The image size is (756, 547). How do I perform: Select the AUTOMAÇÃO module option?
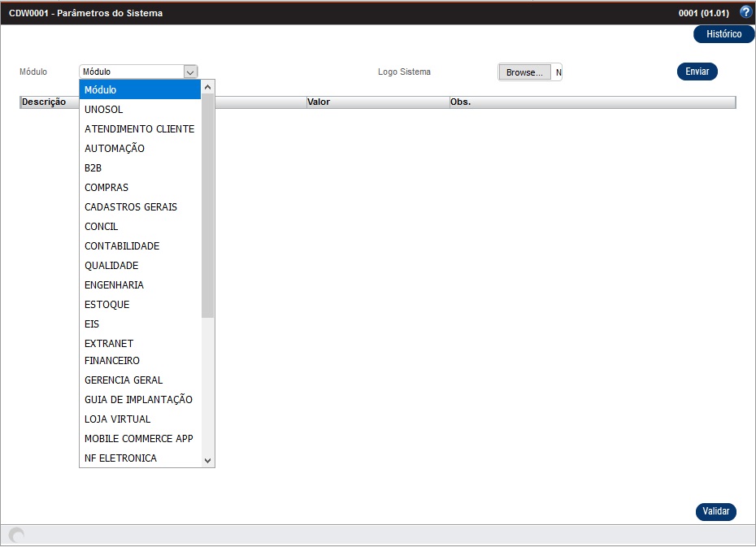[115, 149]
